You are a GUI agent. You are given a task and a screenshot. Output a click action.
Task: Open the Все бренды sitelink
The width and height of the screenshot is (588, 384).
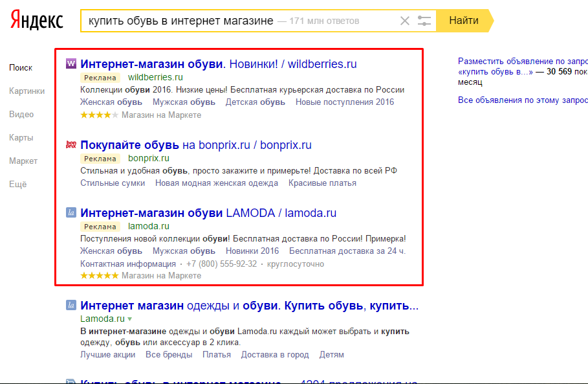(169, 355)
